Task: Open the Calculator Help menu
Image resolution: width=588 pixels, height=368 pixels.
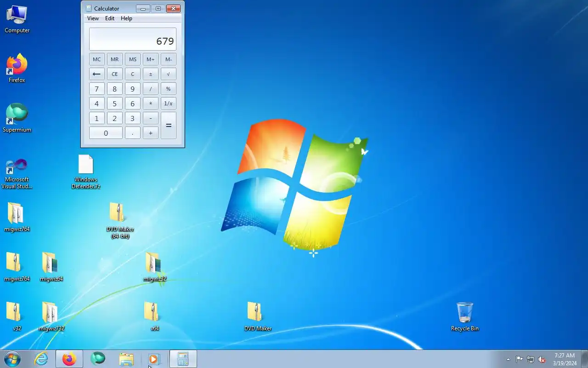Action: (126, 18)
